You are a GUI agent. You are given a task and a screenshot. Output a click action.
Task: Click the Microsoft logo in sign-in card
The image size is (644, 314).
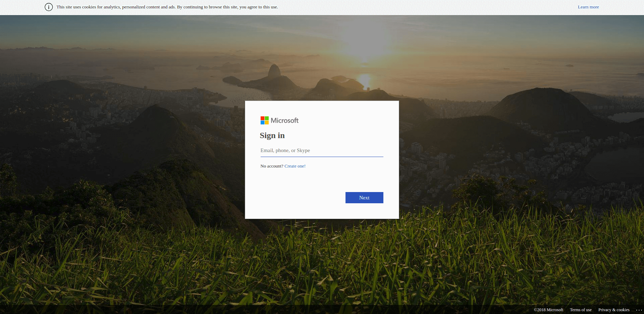(280, 121)
